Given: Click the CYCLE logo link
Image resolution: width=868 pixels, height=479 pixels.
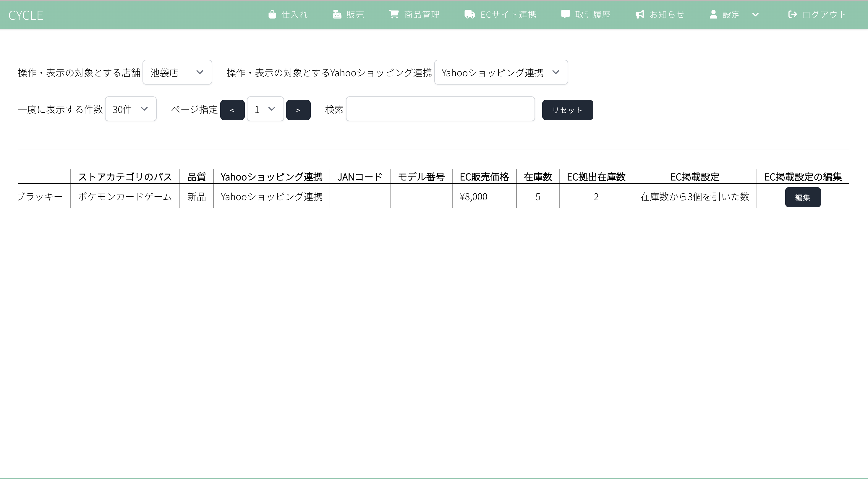Looking at the screenshot, I should pyautogui.click(x=26, y=15).
